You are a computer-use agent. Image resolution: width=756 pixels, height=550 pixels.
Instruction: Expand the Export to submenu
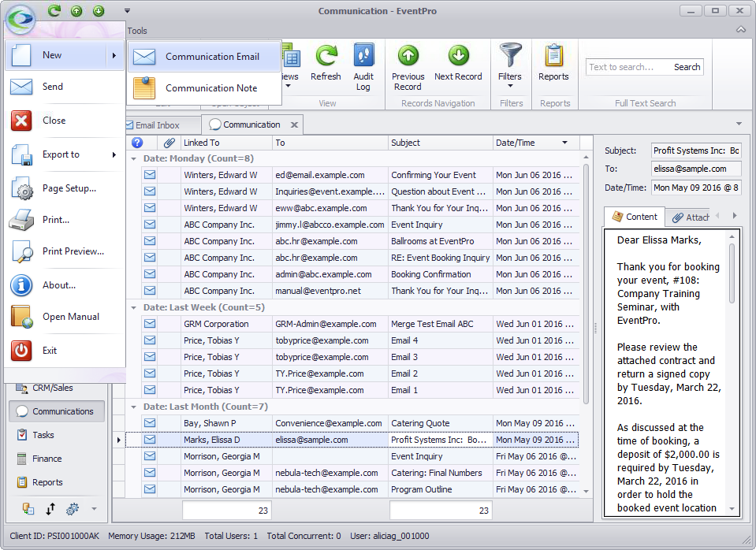point(65,154)
